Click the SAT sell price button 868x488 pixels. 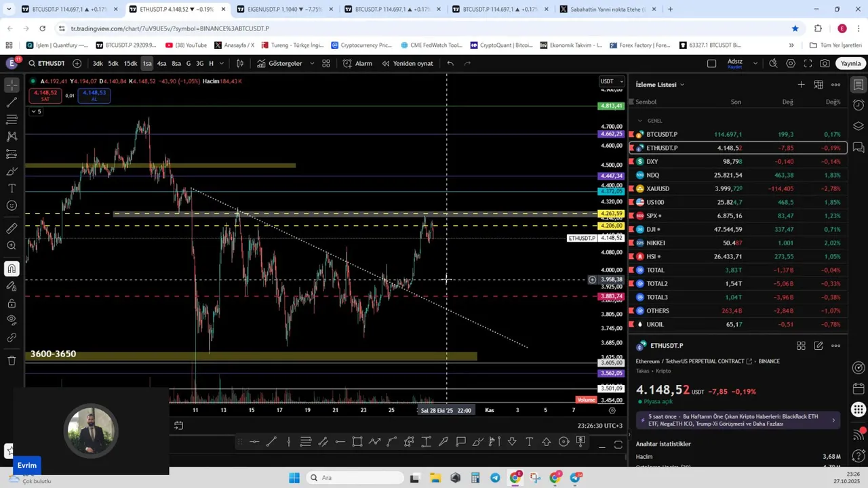point(45,96)
